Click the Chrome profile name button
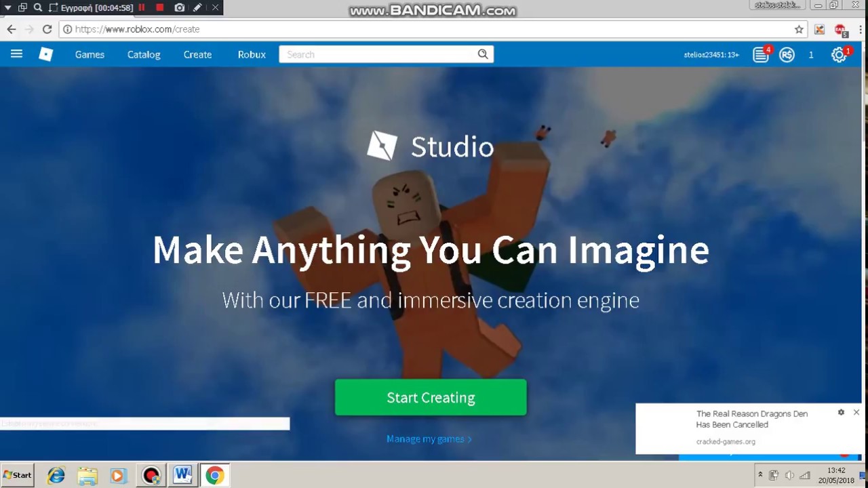The width and height of the screenshot is (868, 488). (778, 5)
